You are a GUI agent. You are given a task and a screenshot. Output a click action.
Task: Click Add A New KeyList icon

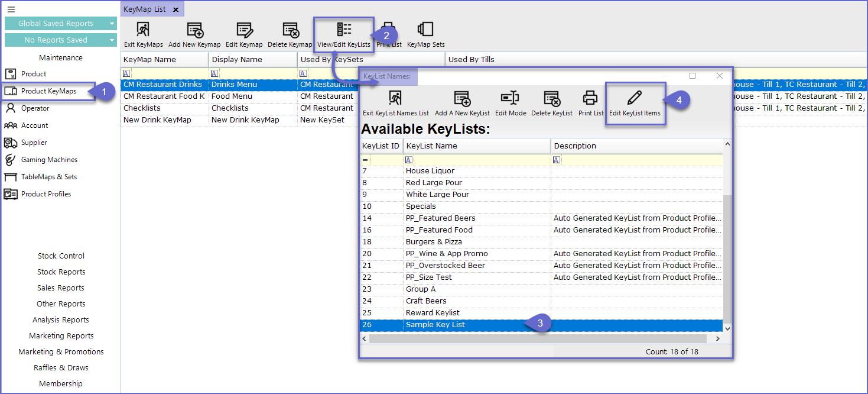click(462, 104)
